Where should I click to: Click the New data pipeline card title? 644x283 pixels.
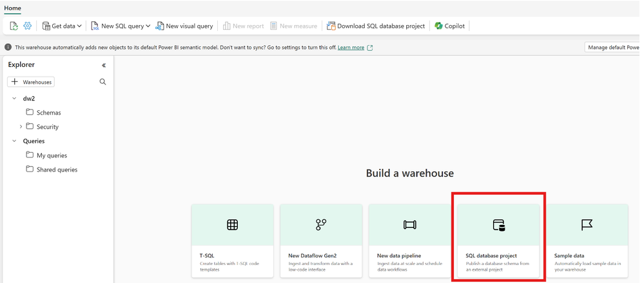pyautogui.click(x=399, y=255)
